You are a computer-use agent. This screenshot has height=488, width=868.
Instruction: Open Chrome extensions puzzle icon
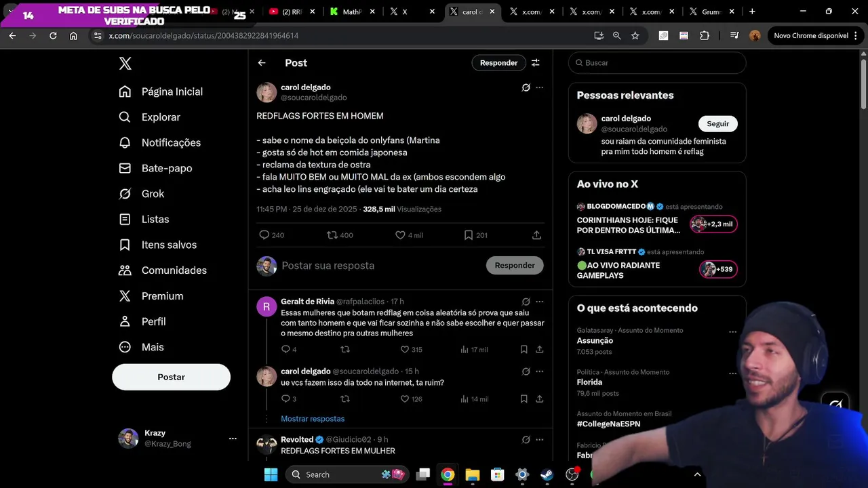tap(705, 35)
